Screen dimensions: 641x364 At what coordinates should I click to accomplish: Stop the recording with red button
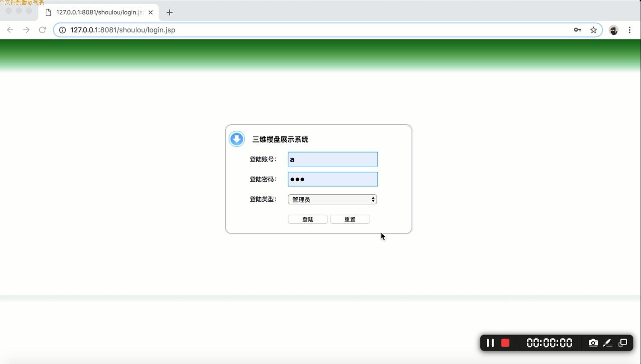tap(505, 343)
